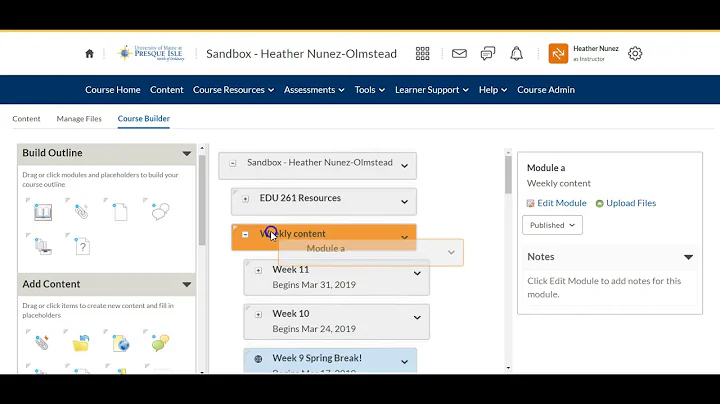Click the Upload Files link

[x=631, y=203]
